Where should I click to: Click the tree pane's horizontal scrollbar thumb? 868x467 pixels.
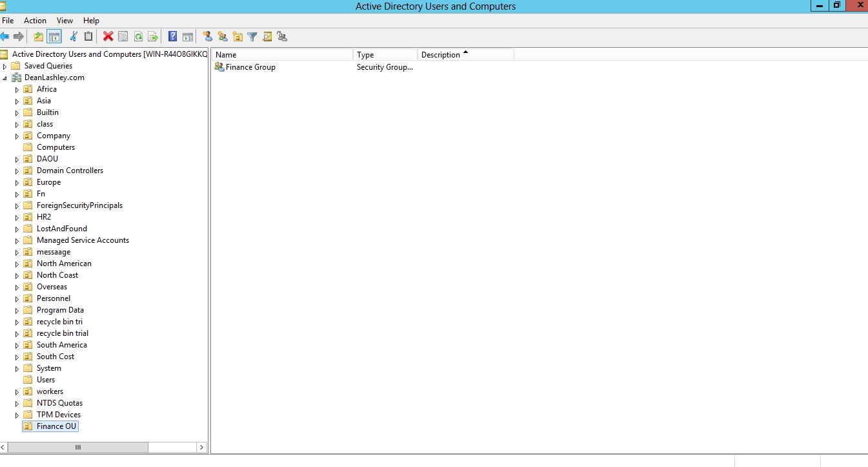point(78,447)
